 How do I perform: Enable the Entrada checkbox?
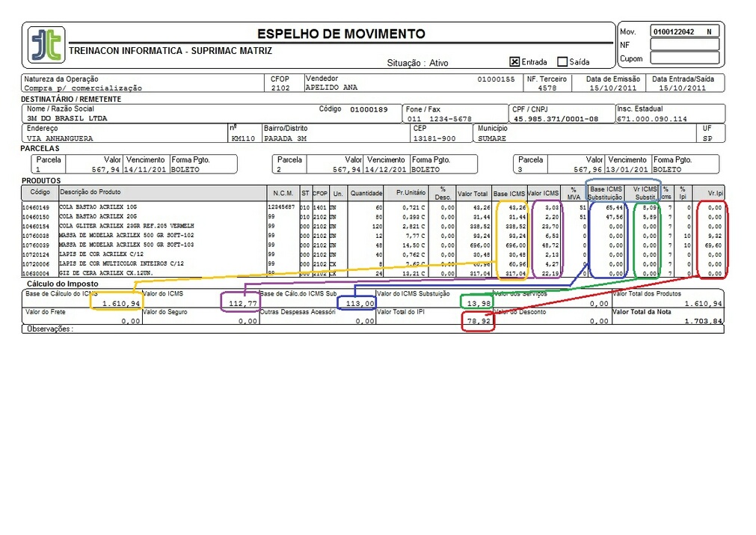(514, 61)
